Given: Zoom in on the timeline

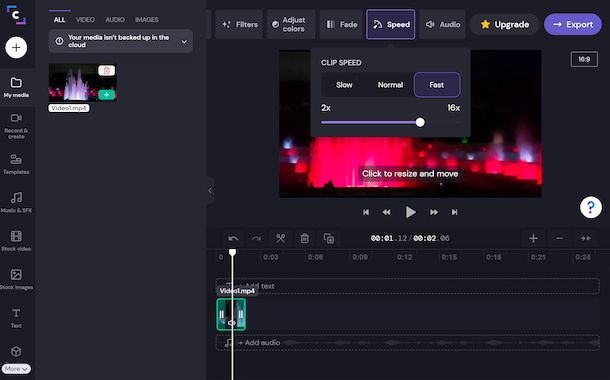Looking at the screenshot, I should [x=533, y=238].
